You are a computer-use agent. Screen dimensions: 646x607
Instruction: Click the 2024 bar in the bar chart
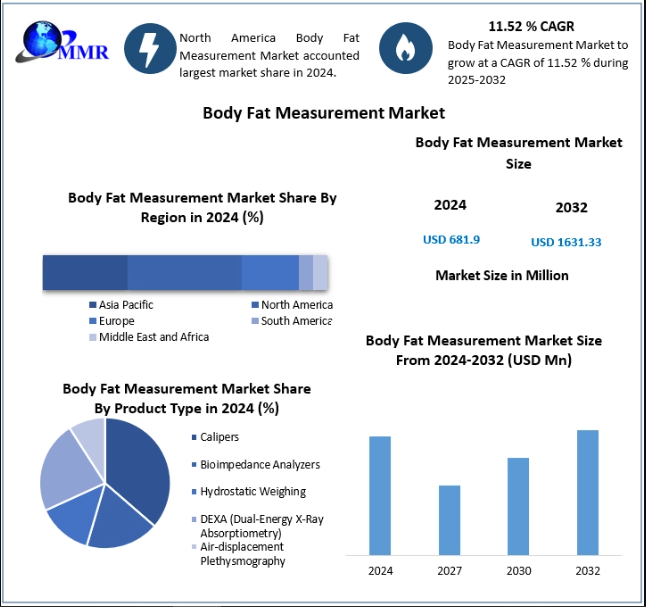pyautogui.click(x=380, y=496)
